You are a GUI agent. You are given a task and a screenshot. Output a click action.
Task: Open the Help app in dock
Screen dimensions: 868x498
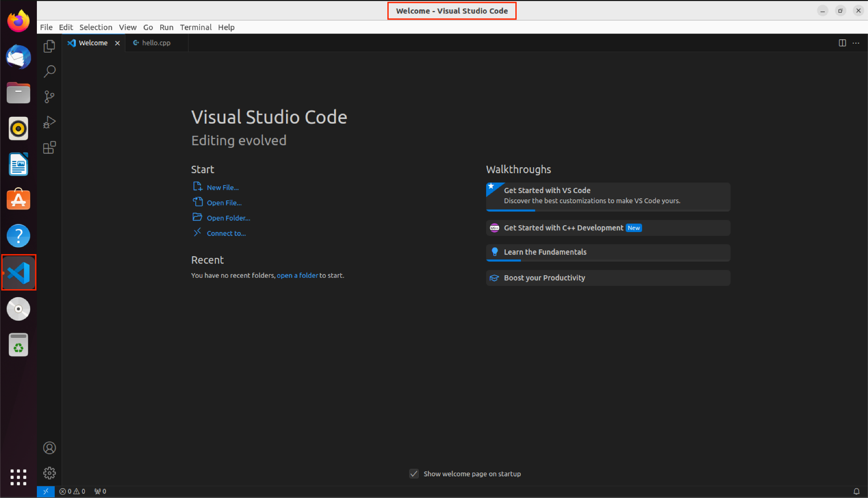click(x=18, y=235)
